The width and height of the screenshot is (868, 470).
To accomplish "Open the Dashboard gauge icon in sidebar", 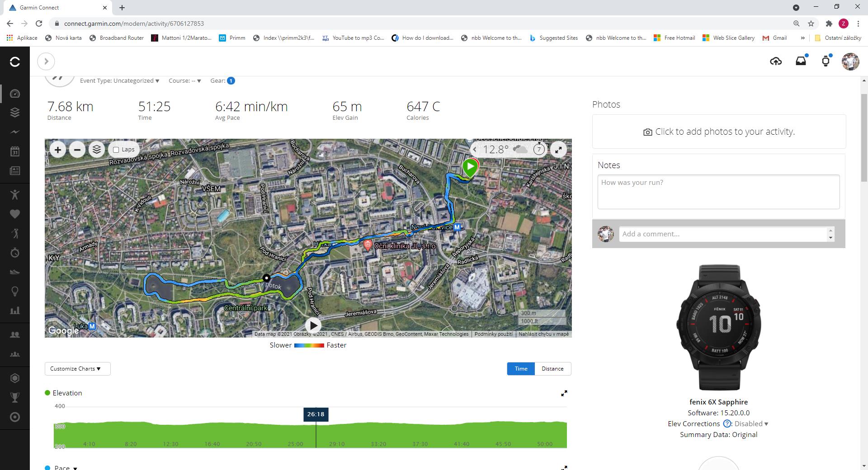I will 15,94.
